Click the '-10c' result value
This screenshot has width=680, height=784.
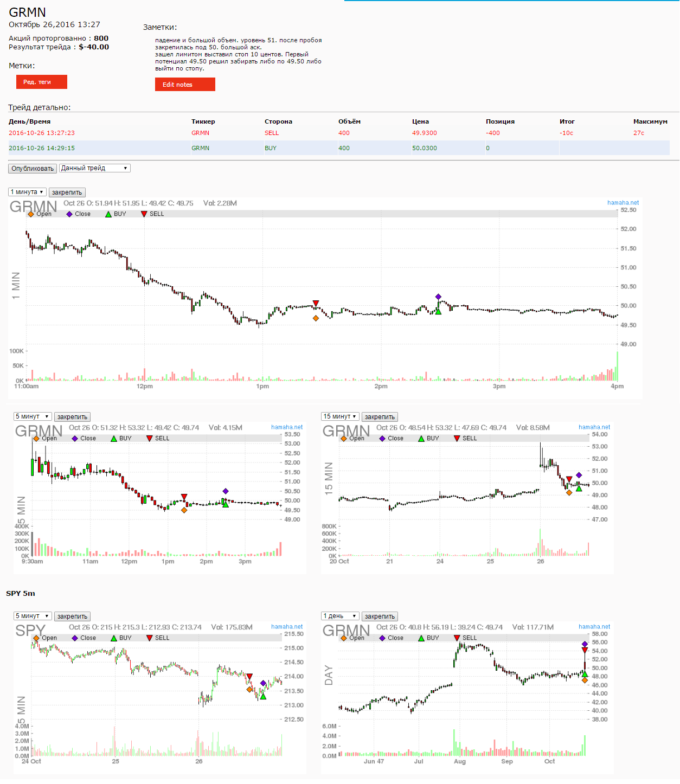[567, 133]
